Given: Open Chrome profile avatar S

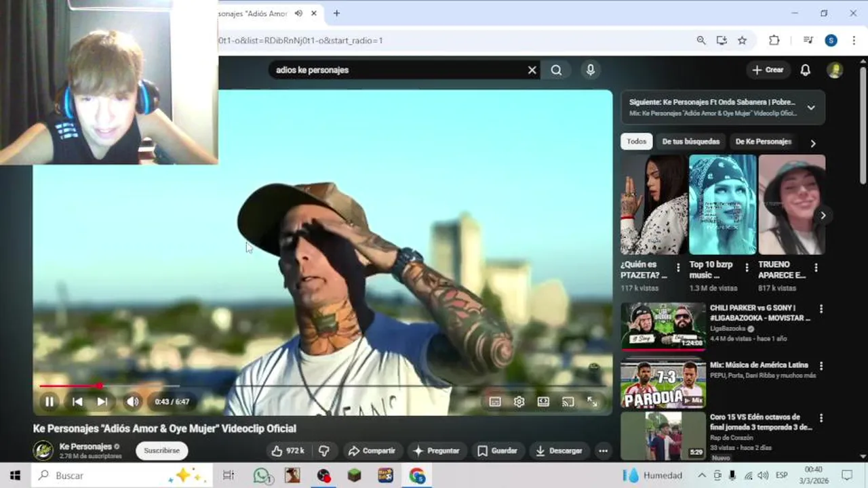Looking at the screenshot, I should point(831,41).
